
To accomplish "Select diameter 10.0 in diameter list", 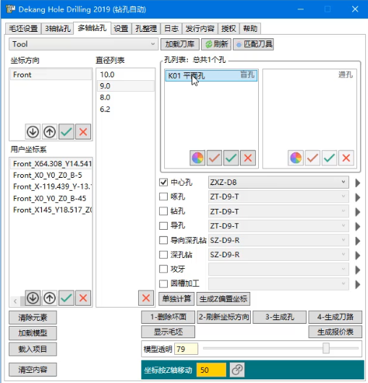I will [125, 75].
